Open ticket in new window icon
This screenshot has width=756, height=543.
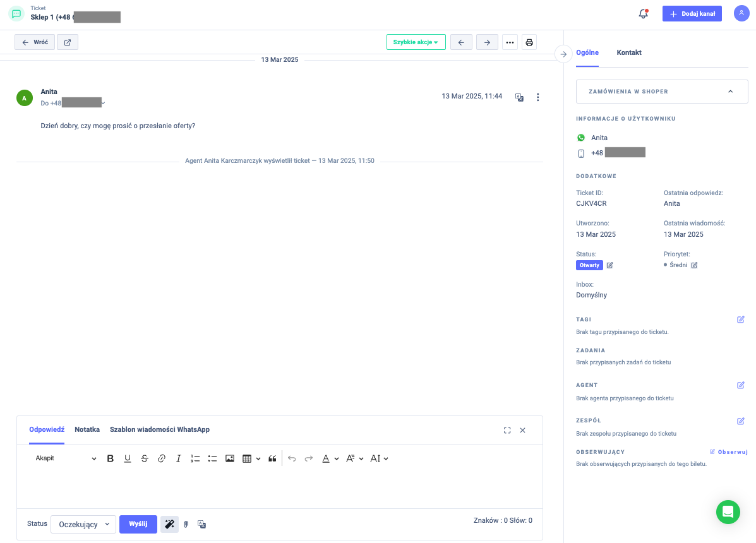click(68, 42)
